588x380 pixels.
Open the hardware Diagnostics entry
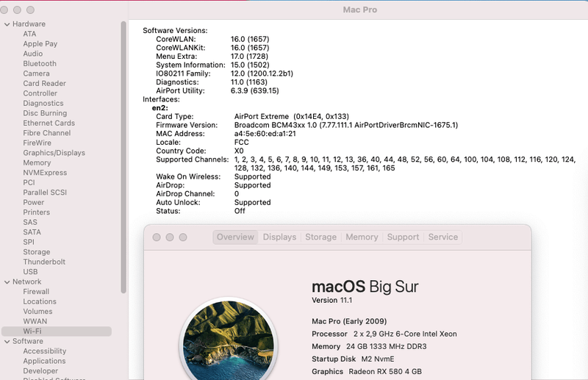(43, 103)
